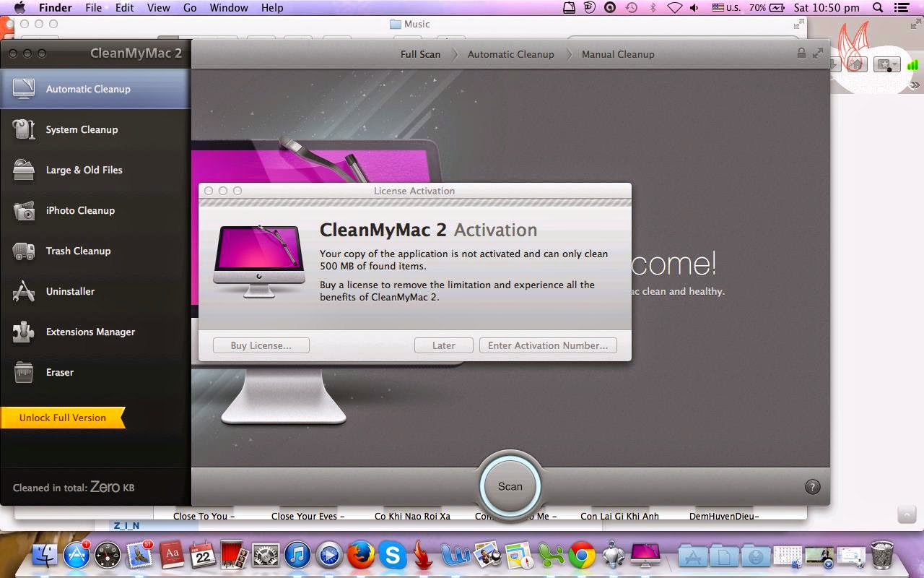Click the volume speaker icon
This screenshot has width=924, height=578.
[694, 8]
